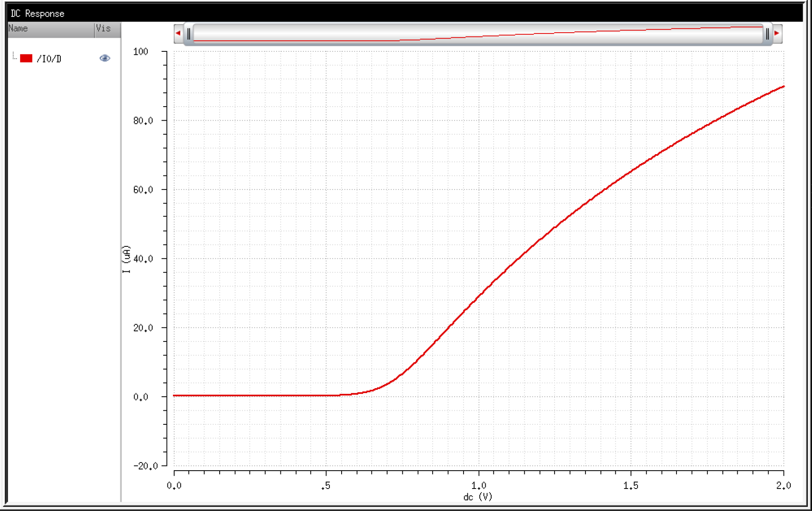Click the 100 y-axis tick value

tap(141, 52)
